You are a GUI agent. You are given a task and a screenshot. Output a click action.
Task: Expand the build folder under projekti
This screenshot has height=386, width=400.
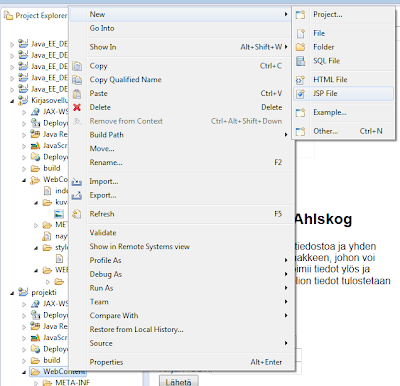pyautogui.click(x=24, y=361)
